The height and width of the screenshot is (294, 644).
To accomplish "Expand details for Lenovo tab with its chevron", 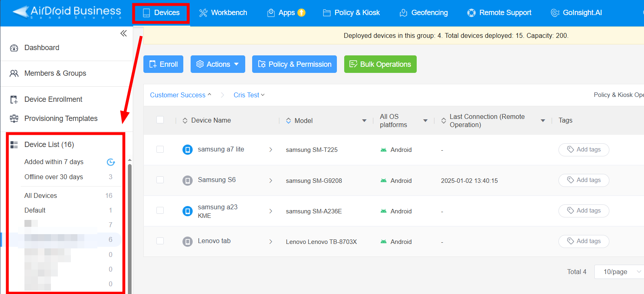I will (x=271, y=241).
